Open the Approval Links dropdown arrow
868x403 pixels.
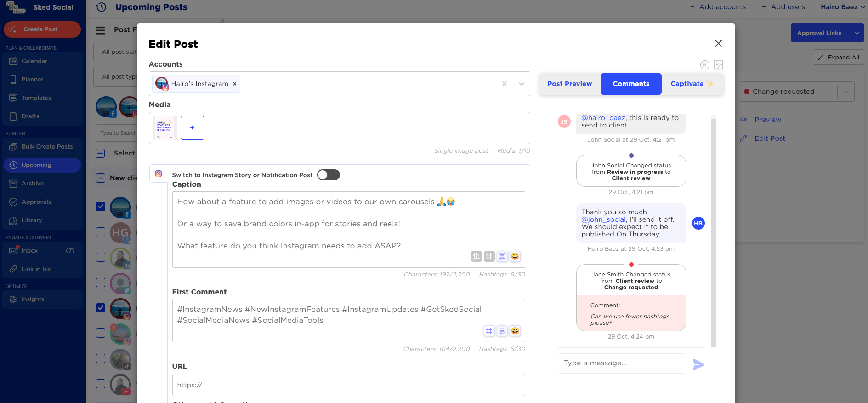point(857,33)
